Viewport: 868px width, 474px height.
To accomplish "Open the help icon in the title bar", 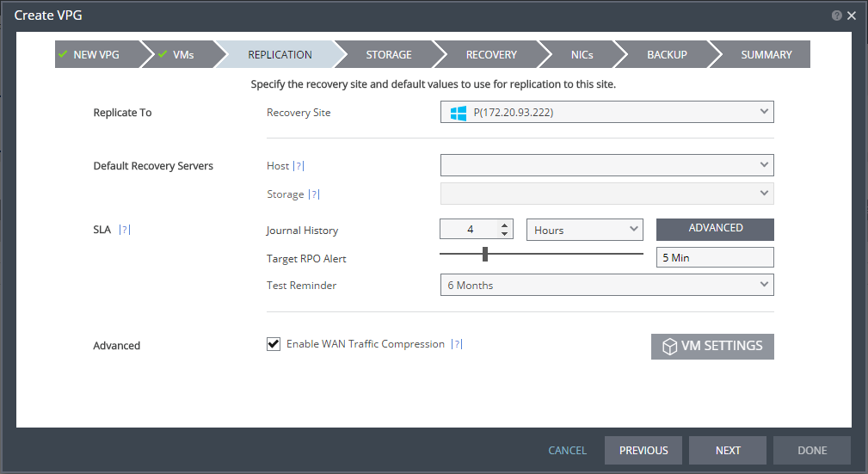I will click(836, 15).
